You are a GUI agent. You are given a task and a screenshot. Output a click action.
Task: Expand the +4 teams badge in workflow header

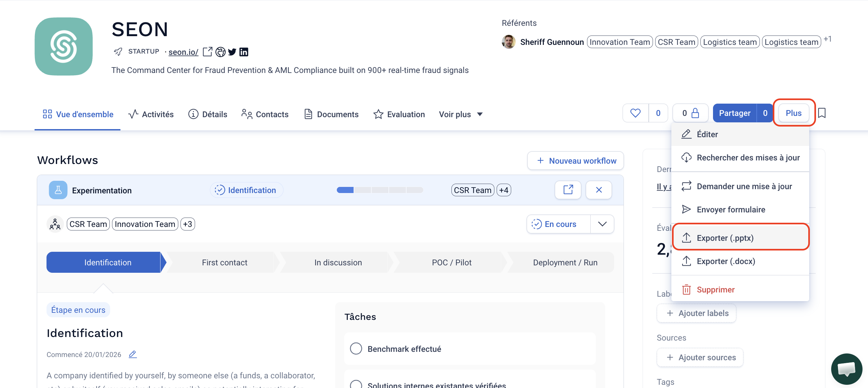[x=504, y=190]
